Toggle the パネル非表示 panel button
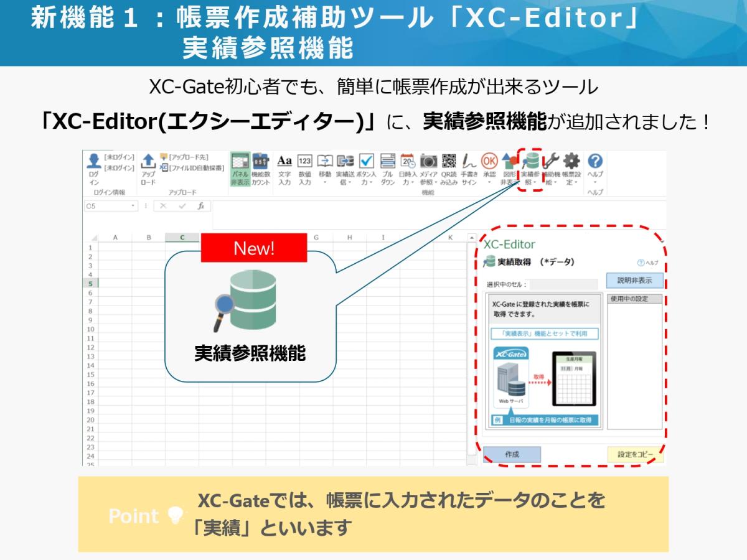747x560 pixels. point(240,169)
